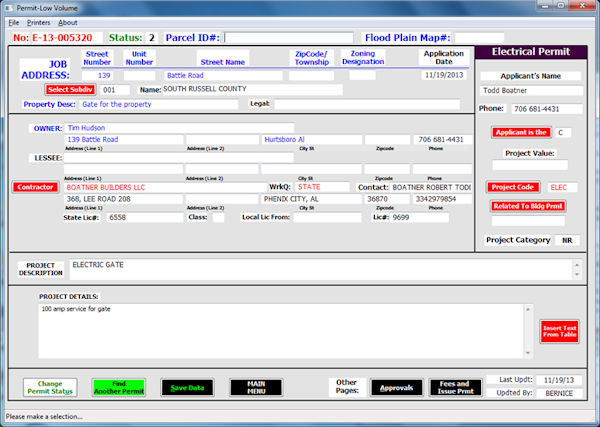This screenshot has width=600, height=427.
Task: Open the Approvals page
Action: [x=396, y=388]
